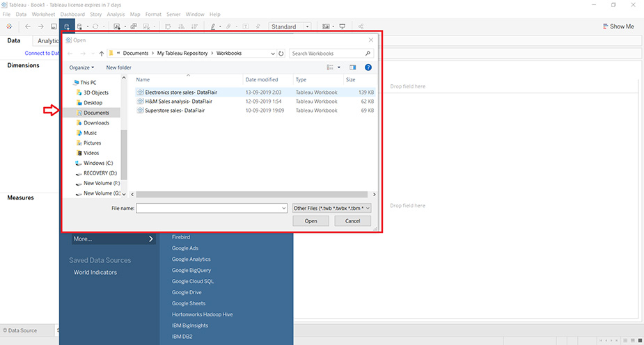The height and width of the screenshot is (345, 644).
Task: Switch to the Analytics pane tab
Action: (47, 40)
